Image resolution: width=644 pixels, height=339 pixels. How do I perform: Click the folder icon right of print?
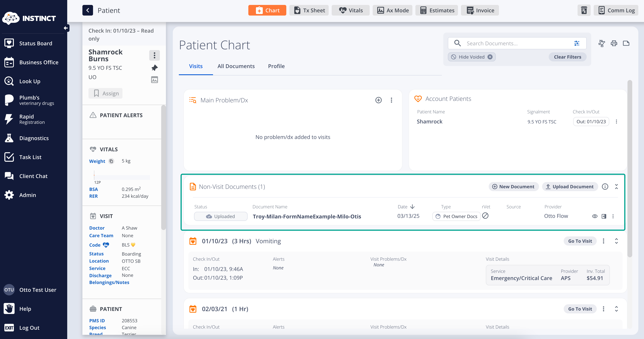[626, 43]
